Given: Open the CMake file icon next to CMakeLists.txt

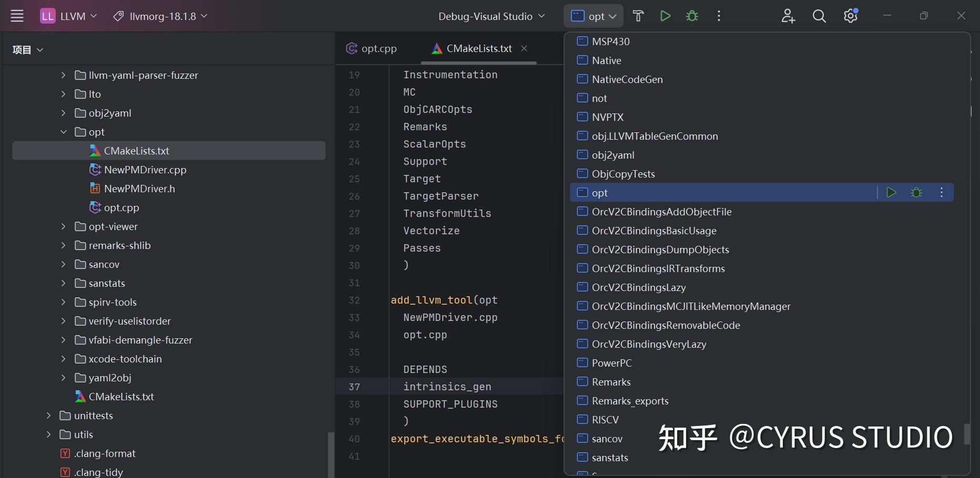Looking at the screenshot, I should [437, 48].
